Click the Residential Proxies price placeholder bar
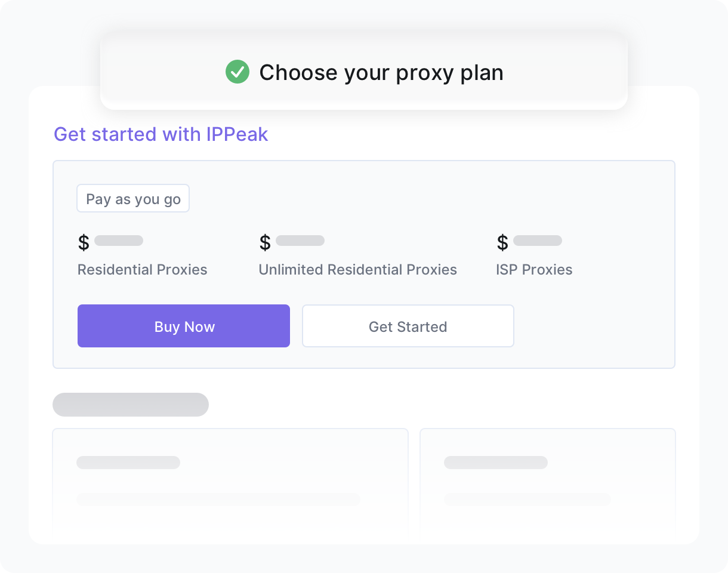 [x=119, y=241]
